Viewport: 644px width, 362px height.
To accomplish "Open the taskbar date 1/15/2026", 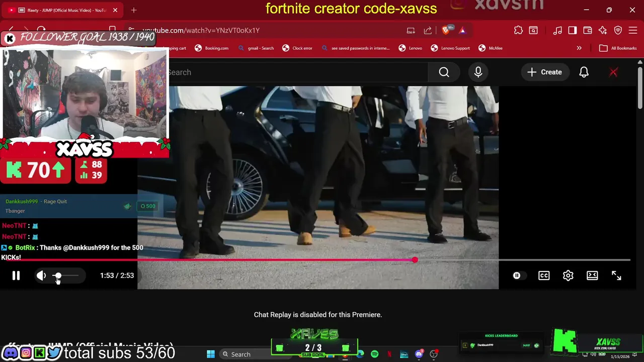I will (620, 356).
